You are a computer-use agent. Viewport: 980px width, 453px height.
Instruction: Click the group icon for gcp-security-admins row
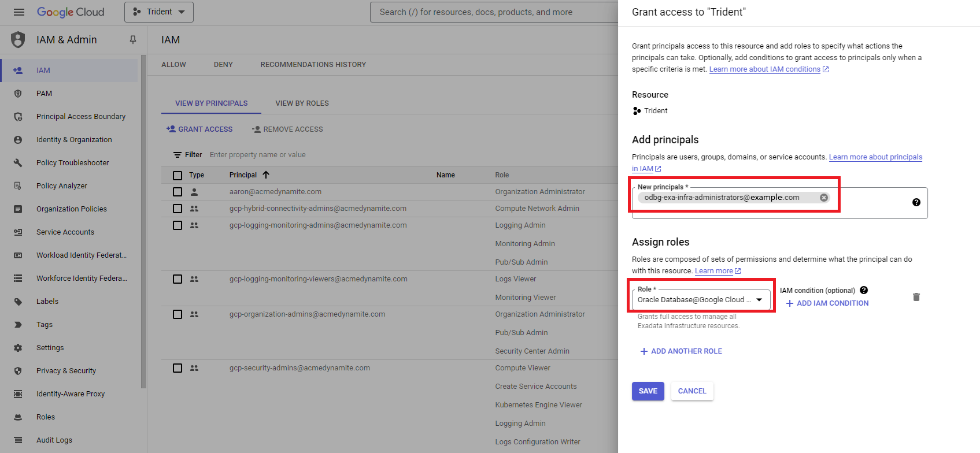tap(194, 368)
